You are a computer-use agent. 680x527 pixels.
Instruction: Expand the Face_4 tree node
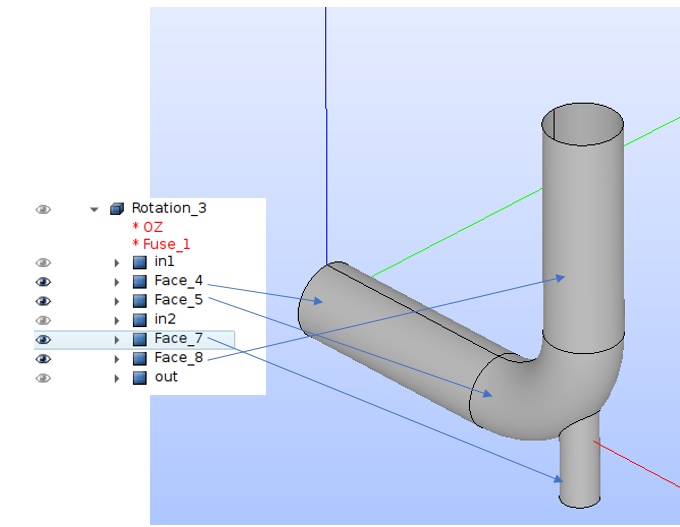pos(117,282)
